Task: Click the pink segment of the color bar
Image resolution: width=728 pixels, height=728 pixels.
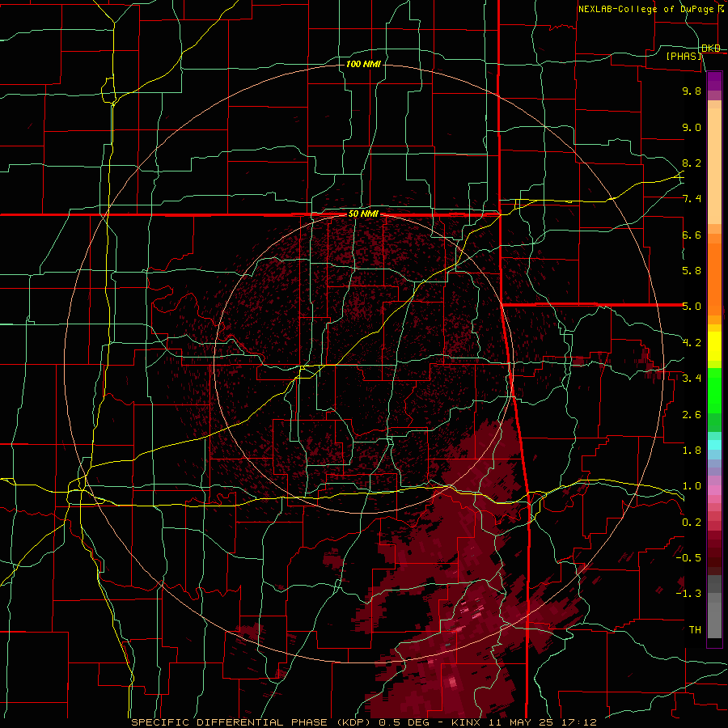Action: [714, 490]
